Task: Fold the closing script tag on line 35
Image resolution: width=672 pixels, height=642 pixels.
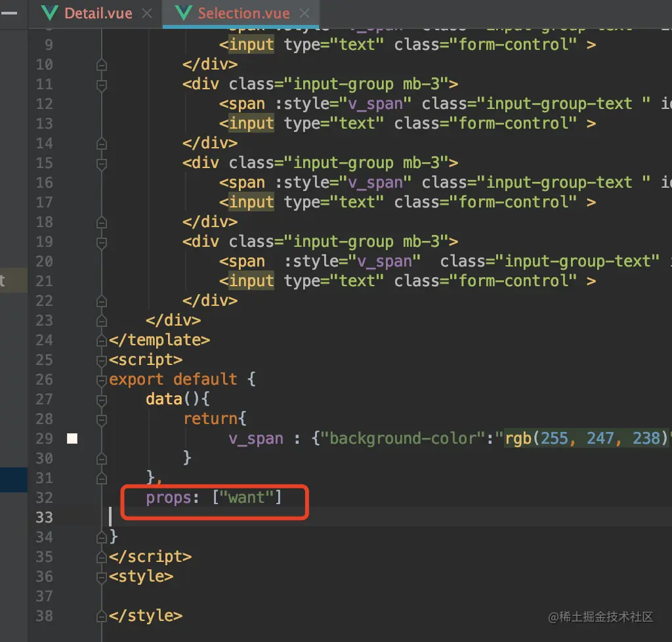Action: coord(102,557)
